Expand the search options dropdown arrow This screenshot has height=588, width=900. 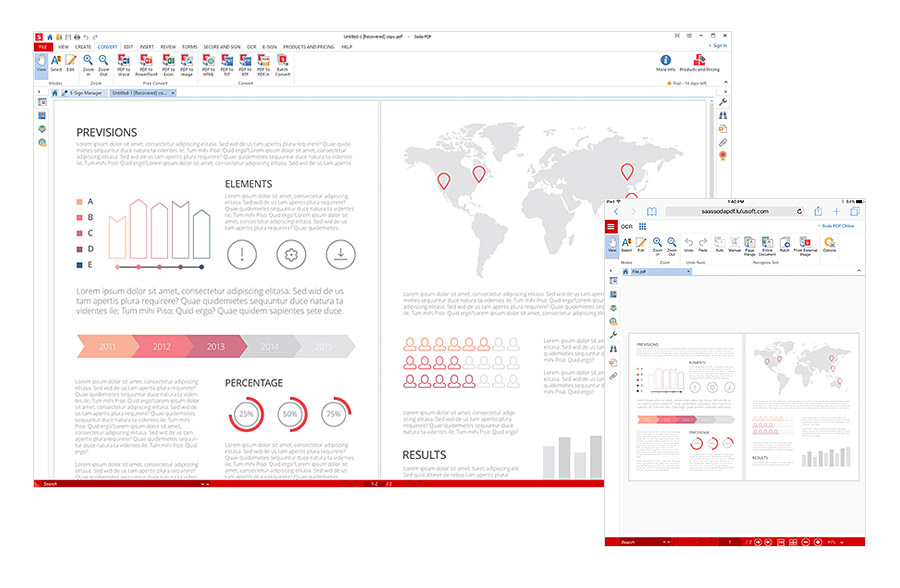(x=203, y=485)
